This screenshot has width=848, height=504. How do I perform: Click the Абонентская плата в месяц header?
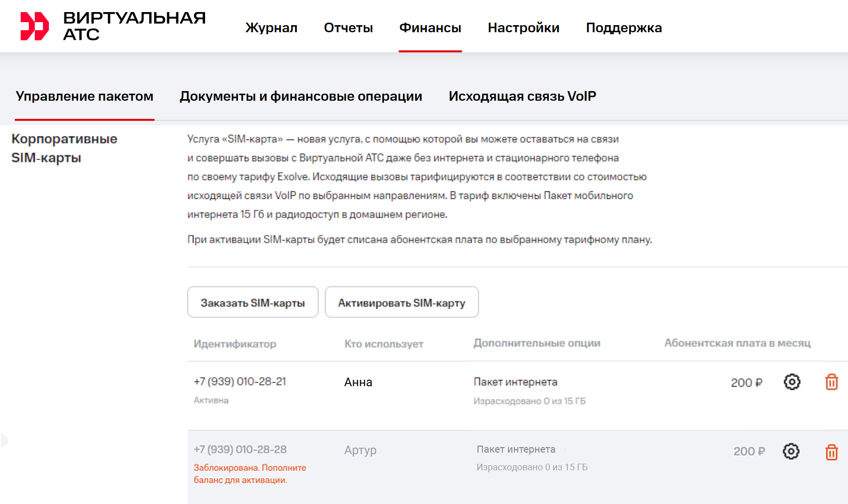point(737,343)
